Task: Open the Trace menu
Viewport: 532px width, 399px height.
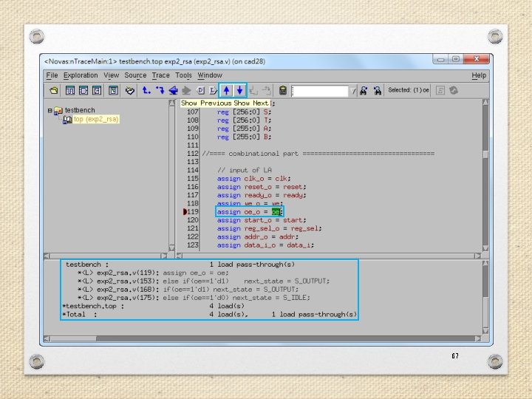Action: (x=161, y=75)
